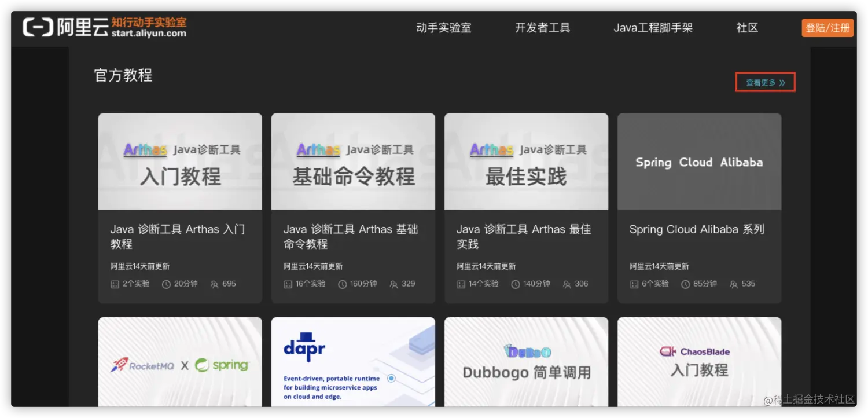Click the clock icon beside 160分钟
Screen dimensions: 868x418
click(343, 284)
